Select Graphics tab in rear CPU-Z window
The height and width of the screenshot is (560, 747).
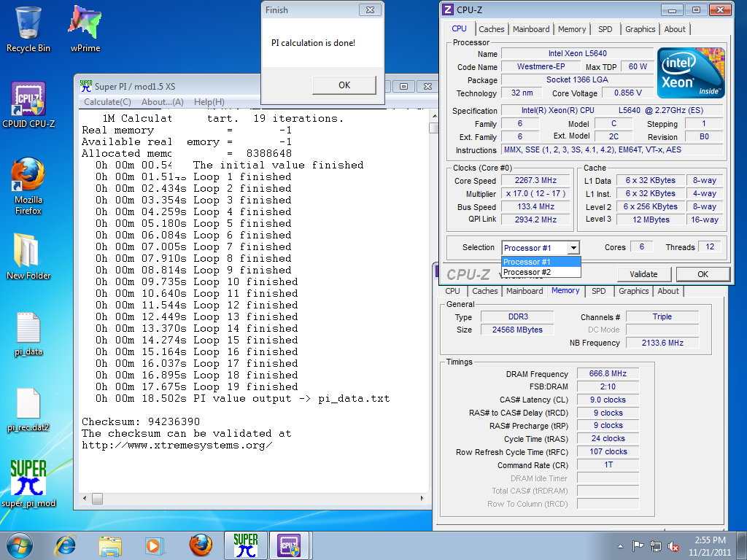click(x=633, y=291)
